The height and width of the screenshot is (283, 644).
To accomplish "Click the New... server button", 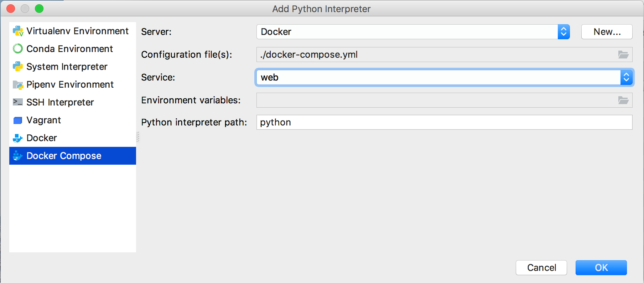I will [607, 32].
